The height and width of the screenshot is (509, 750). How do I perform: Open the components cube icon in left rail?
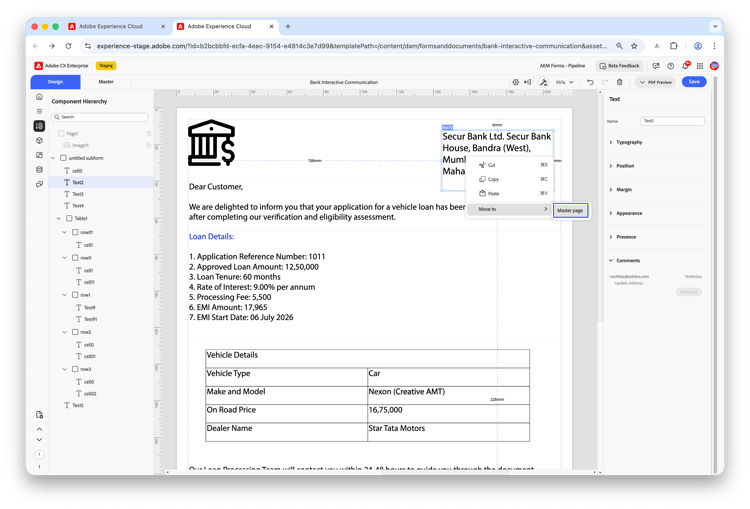point(39,141)
